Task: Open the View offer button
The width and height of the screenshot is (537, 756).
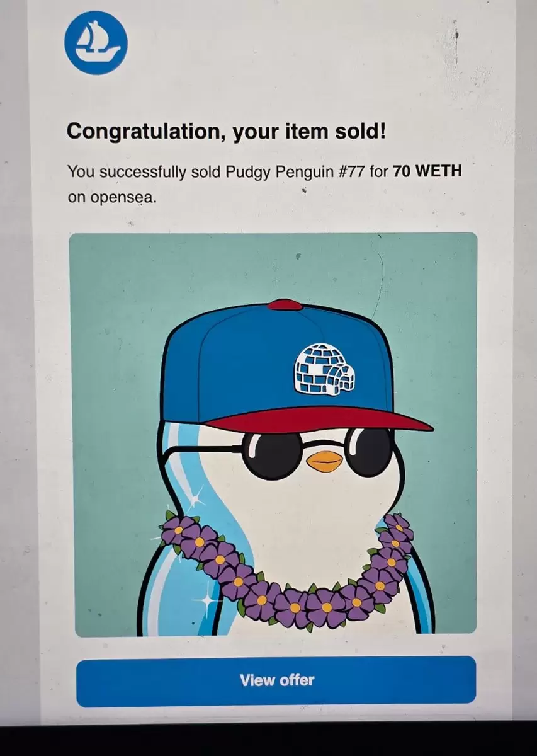Action: 276,681
